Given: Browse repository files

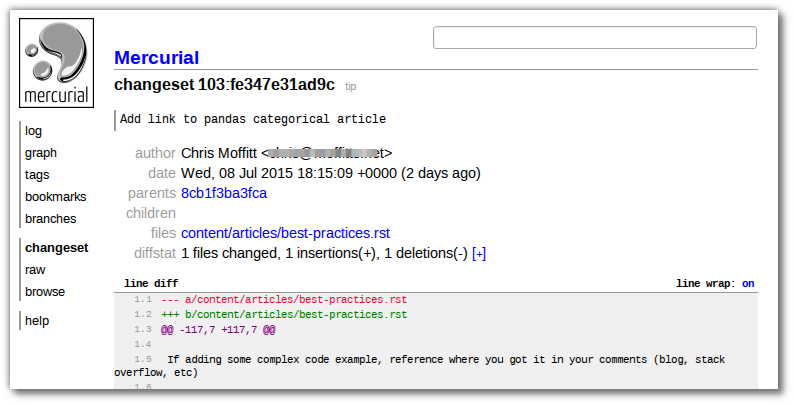Looking at the screenshot, I should [45, 292].
